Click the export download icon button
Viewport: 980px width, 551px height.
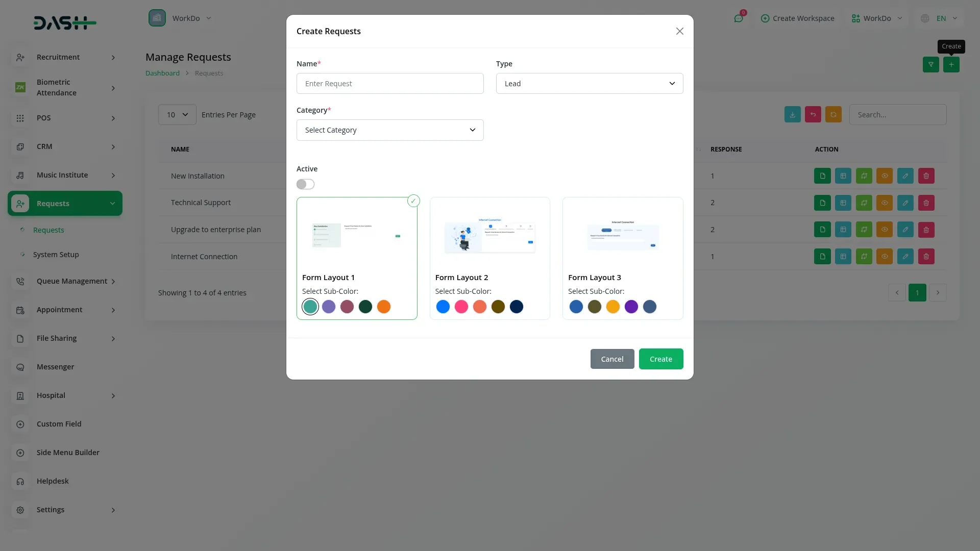click(792, 115)
